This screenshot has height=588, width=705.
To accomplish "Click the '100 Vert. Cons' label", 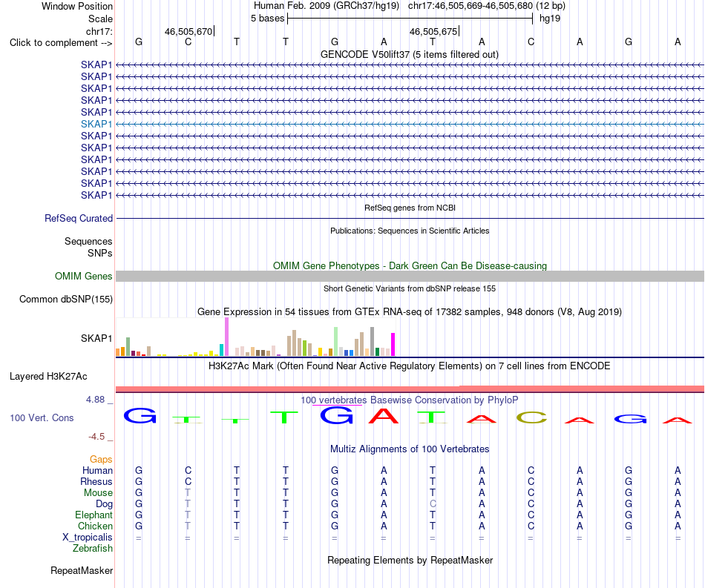I will (42, 417).
